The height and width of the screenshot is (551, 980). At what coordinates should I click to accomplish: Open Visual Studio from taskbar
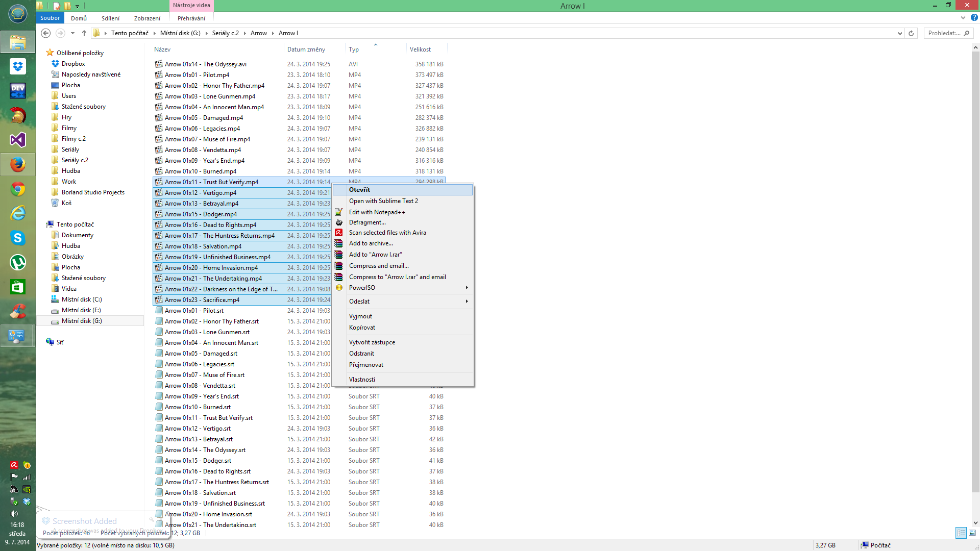[x=18, y=140]
